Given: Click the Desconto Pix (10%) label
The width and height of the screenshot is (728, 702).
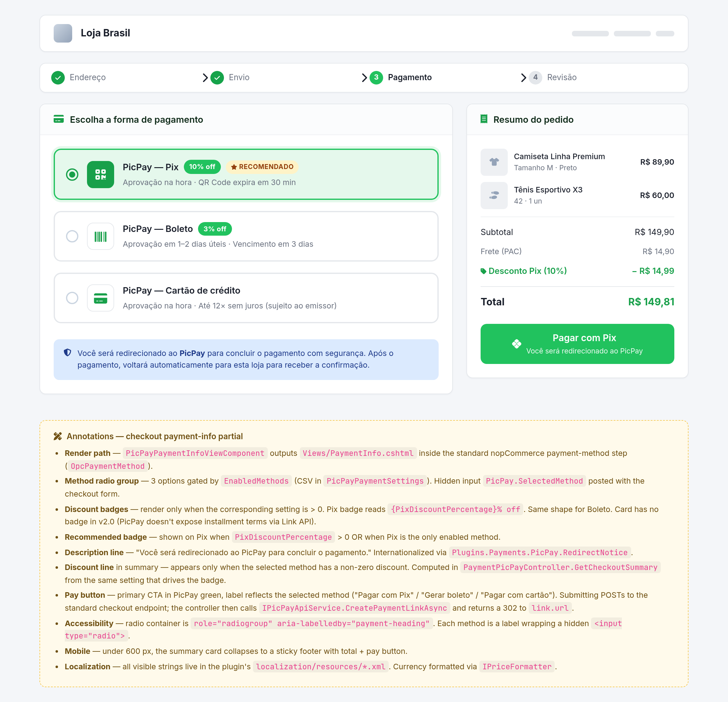Looking at the screenshot, I should (x=528, y=271).
